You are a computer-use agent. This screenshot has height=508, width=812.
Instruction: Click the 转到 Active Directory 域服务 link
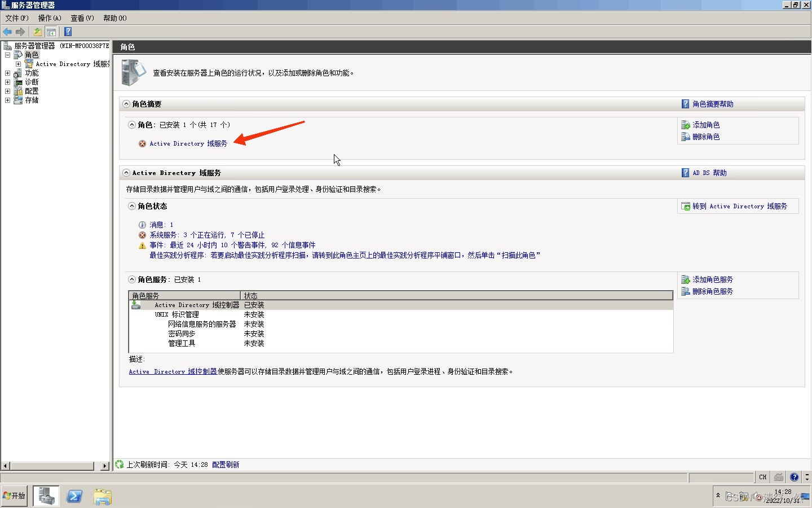tap(740, 206)
